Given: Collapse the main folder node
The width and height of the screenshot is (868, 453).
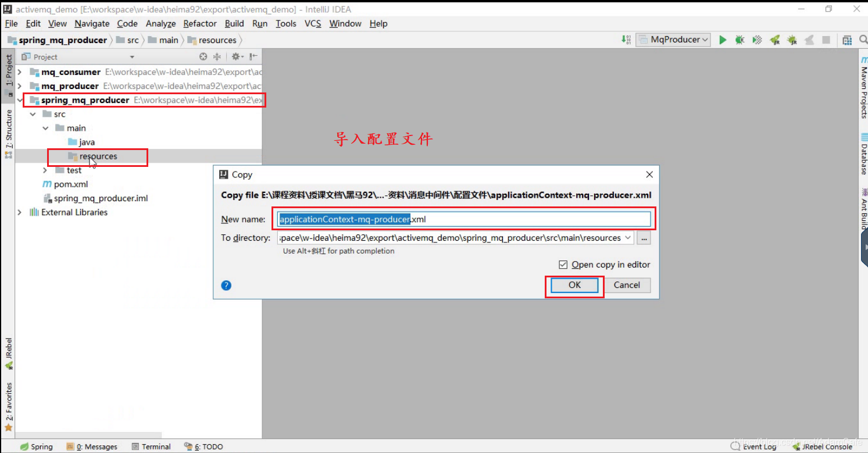Looking at the screenshot, I should click(45, 128).
